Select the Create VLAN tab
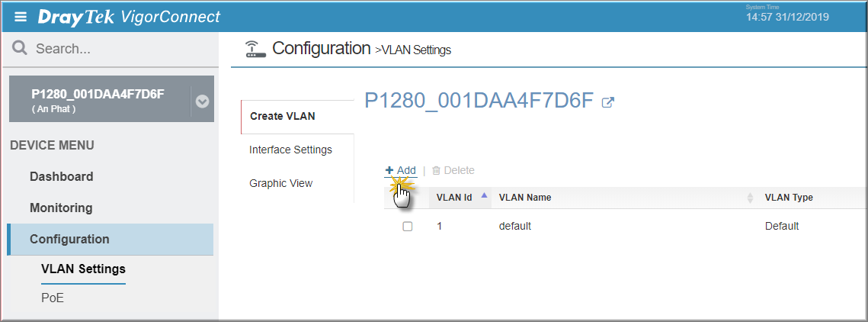Image resolution: width=868 pixels, height=322 pixels. tap(282, 117)
